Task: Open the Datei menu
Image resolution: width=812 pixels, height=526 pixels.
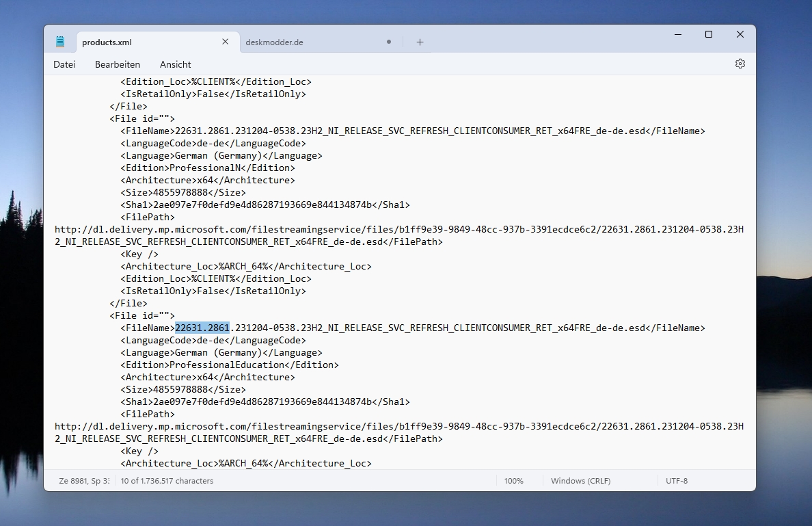Action: click(x=64, y=64)
